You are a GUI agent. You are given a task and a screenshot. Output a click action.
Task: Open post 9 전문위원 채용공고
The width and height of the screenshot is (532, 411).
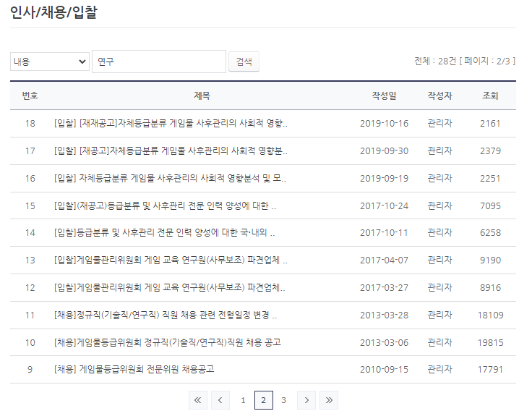pyautogui.click(x=134, y=369)
